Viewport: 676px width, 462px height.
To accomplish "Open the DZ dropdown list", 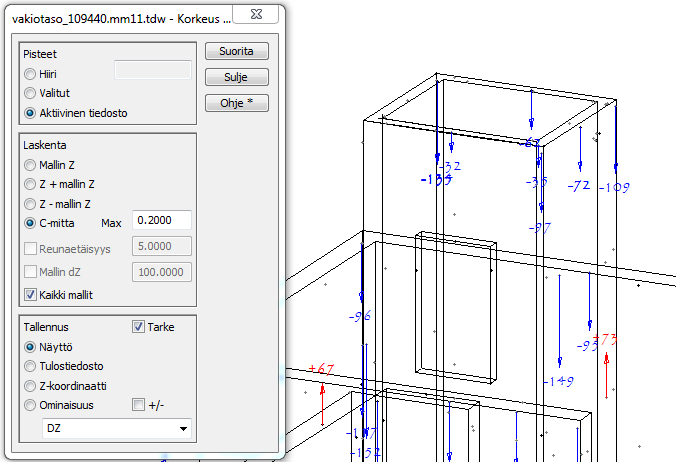I will (117, 429).
